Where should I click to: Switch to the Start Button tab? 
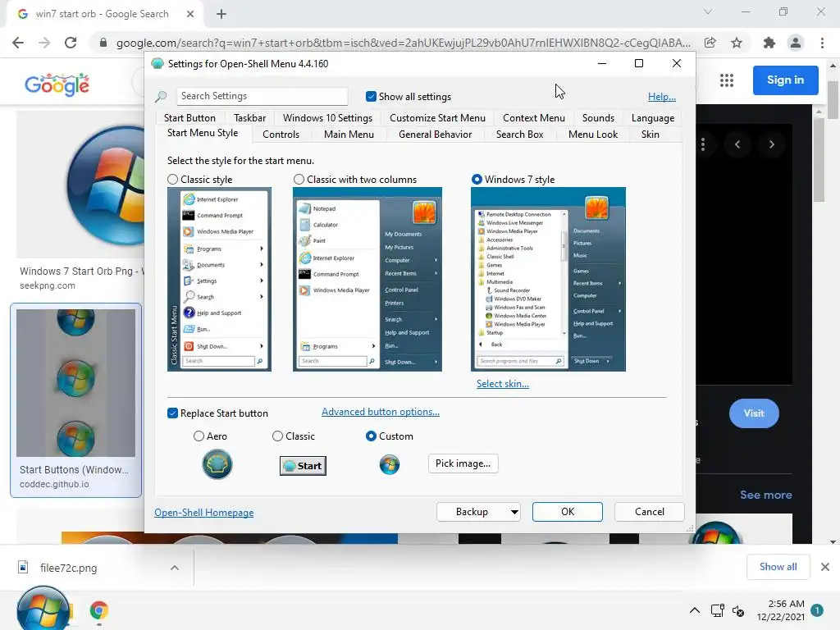(x=189, y=118)
